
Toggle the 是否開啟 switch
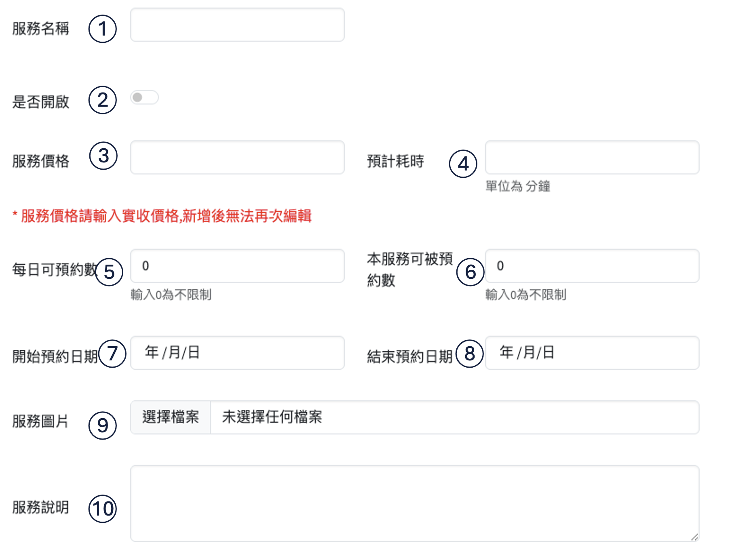click(144, 97)
